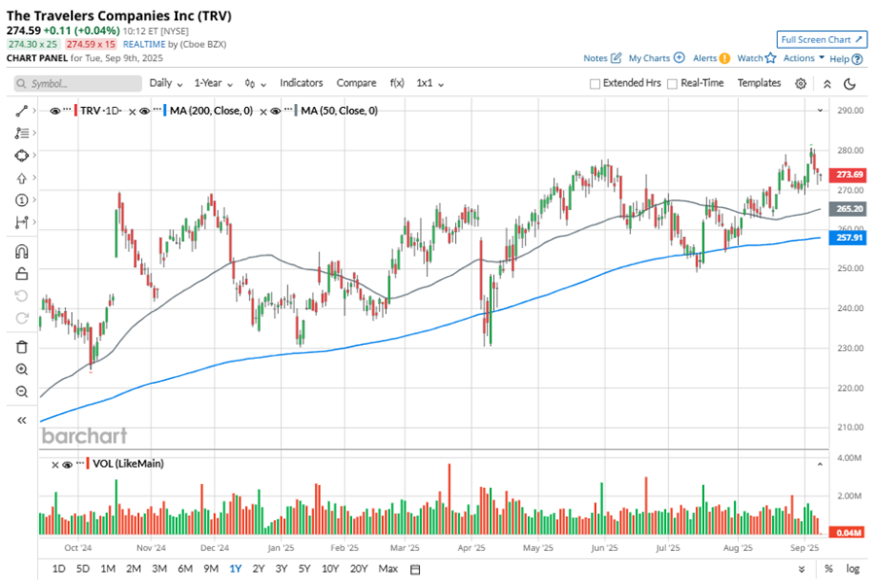878x588 pixels.
Task: Switch chart range to 6M
Action: click(x=186, y=569)
